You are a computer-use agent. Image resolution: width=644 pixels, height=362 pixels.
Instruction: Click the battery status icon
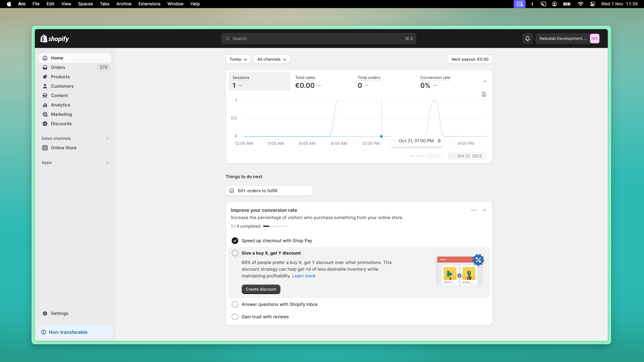point(567,4)
